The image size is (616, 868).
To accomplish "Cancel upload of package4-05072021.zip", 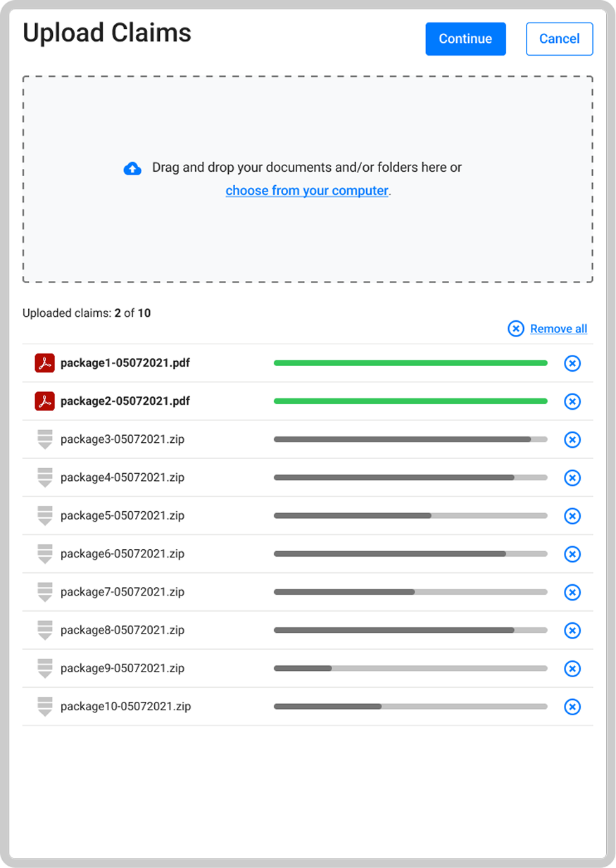I will [572, 478].
